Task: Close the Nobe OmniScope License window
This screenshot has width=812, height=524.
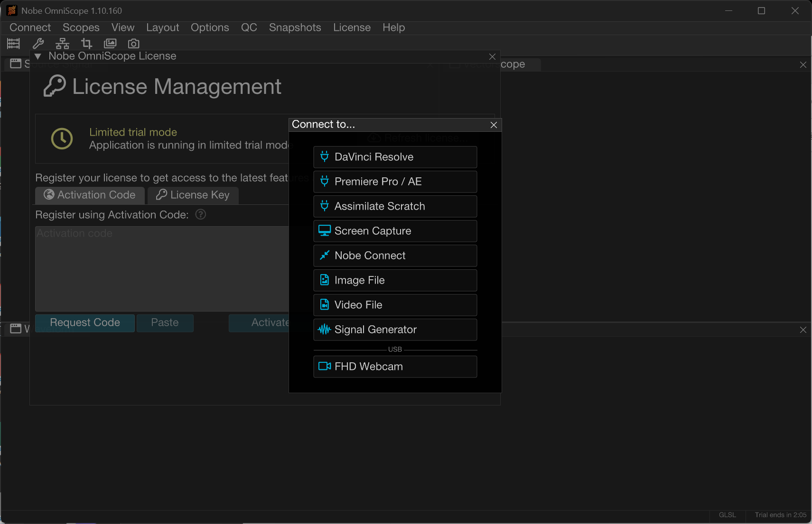Action: coord(492,56)
